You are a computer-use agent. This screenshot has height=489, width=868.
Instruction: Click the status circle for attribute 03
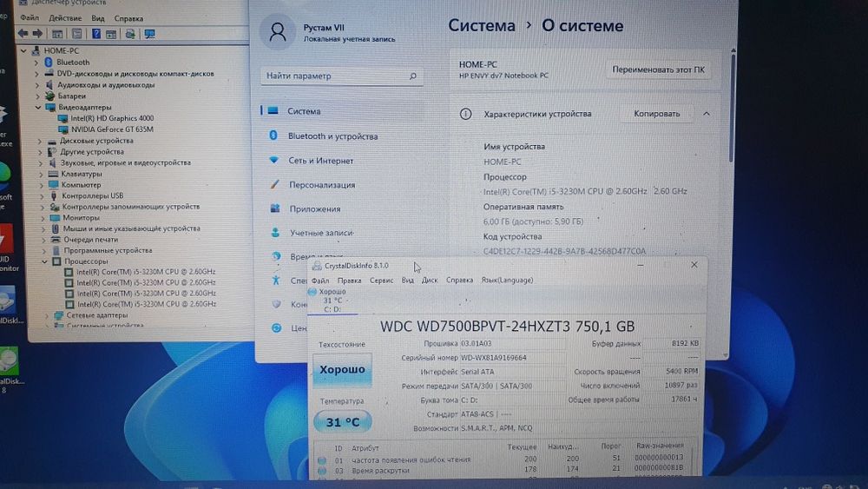tap(322, 471)
